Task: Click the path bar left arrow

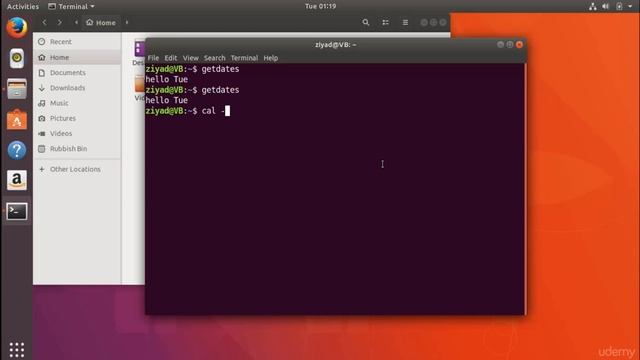Action: 76,22
